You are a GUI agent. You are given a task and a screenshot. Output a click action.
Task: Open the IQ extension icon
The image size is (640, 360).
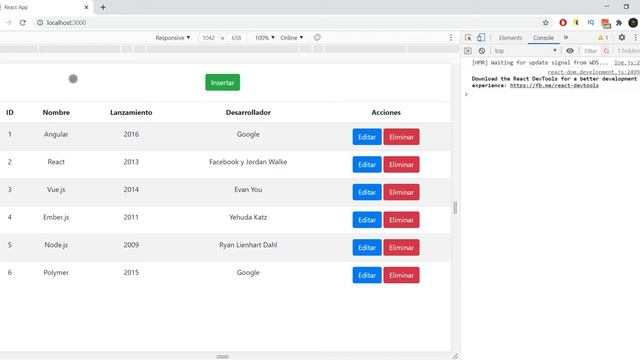(x=591, y=22)
